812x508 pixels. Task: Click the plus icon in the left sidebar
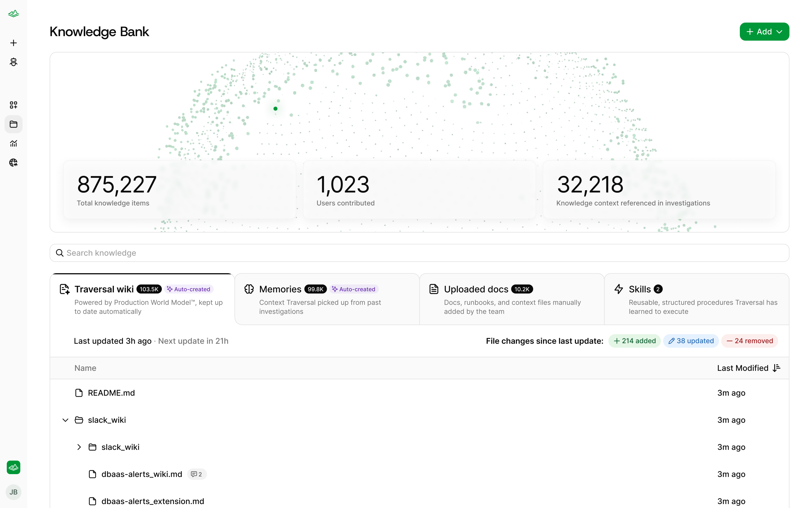[14, 43]
